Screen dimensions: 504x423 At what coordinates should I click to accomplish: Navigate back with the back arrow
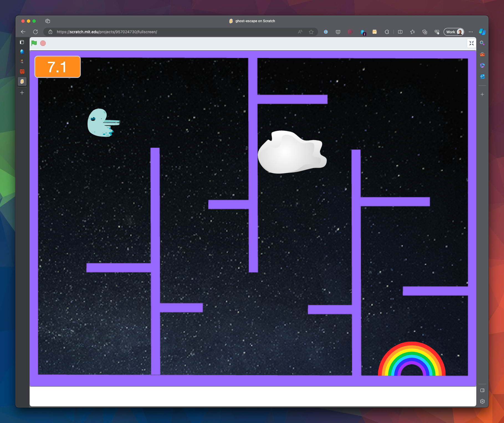[x=23, y=32]
